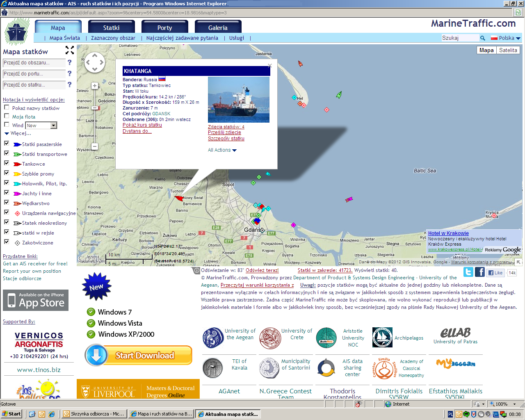Click the Start Download banner button
Screen dimensions: 525x420
(x=139, y=355)
